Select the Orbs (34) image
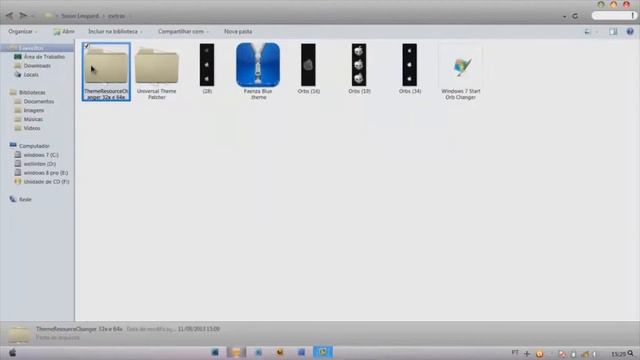 click(410, 69)
